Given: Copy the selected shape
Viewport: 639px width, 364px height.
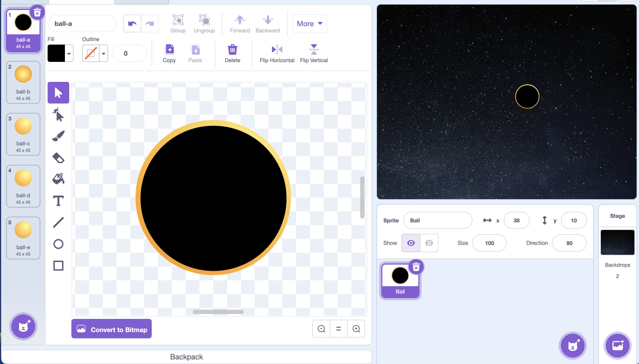Looking at the screenshot, I should click(169, 53).
